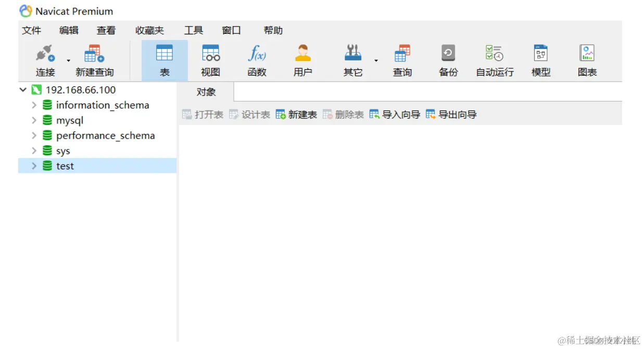
Task: Click the 打开表 button
Action: tap(203, 115)
